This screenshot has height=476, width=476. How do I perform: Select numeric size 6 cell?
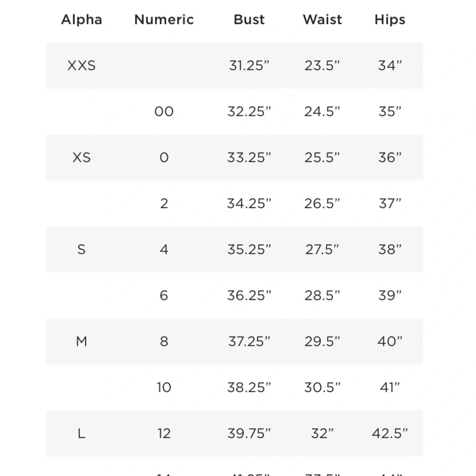pos(164,296)
